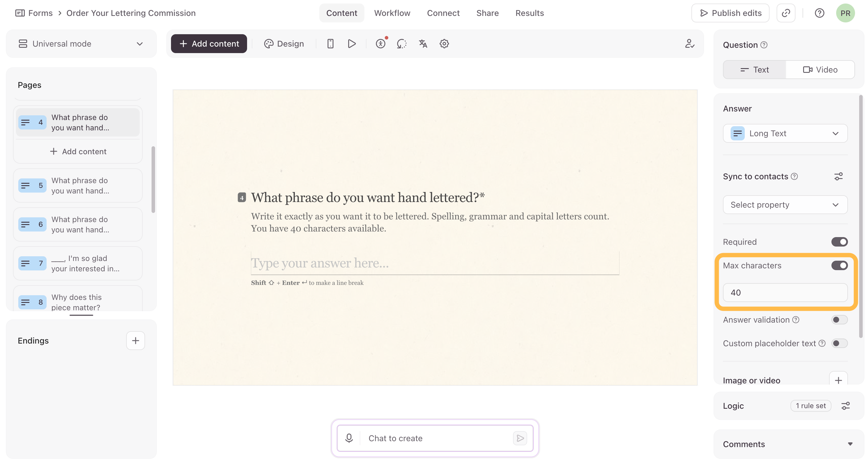Image resolution: width=868 pixels, height=463 pixels.
Task: Switch to the Workflow tab
Action: 392,13
